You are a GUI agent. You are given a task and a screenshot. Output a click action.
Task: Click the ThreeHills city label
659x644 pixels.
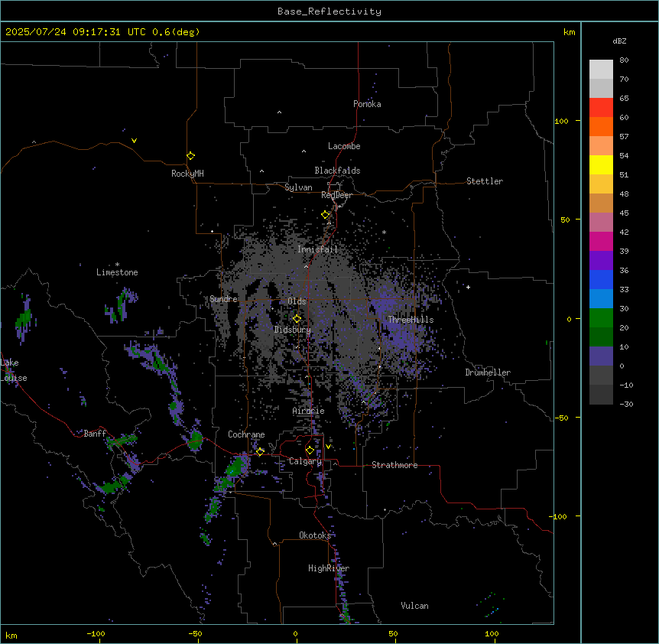point(411,320)
